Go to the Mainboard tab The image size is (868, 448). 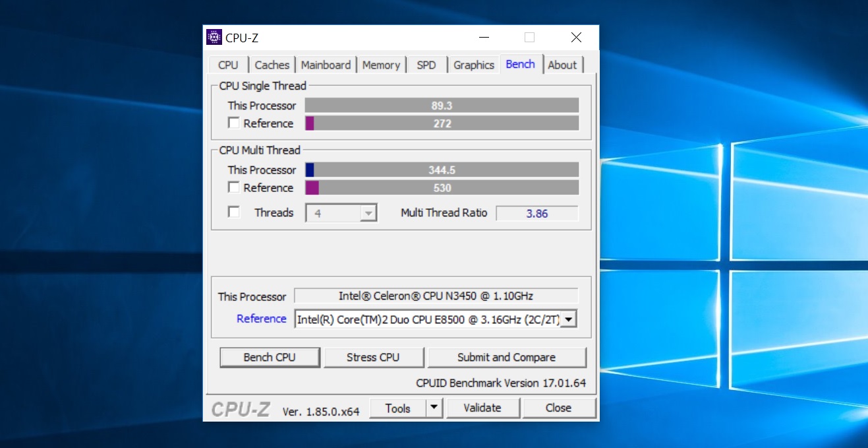click(326, 65)
